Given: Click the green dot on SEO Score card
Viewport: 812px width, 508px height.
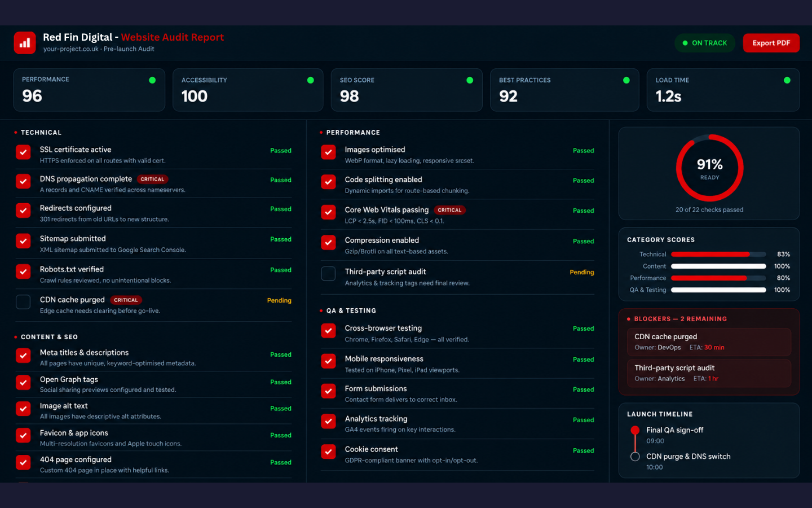Looking at the screenshot, I should [470, 80].
